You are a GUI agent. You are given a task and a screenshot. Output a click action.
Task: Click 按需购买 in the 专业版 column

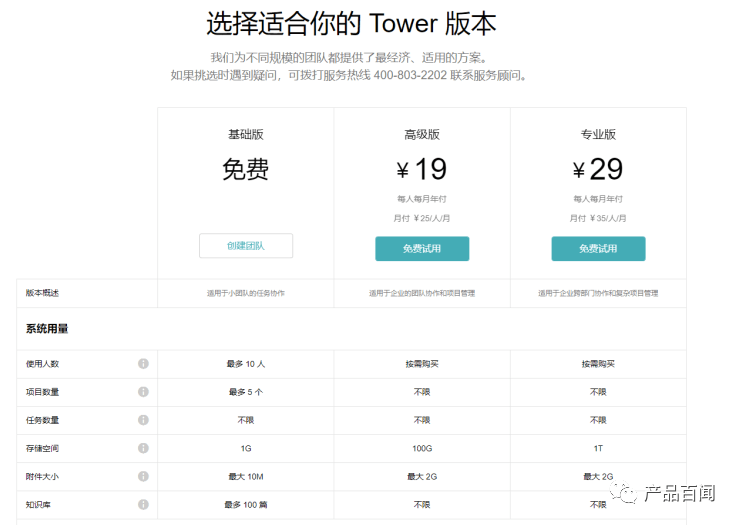(599, 364)
